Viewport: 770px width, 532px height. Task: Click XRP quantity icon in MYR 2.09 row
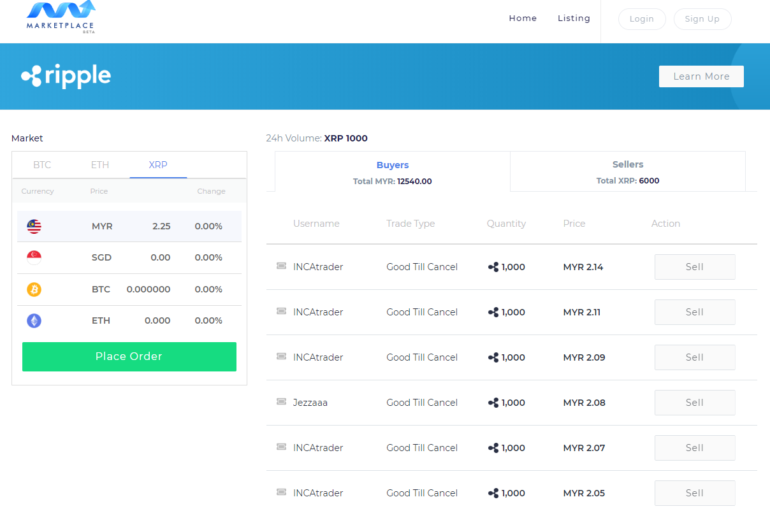pos(493,357)
